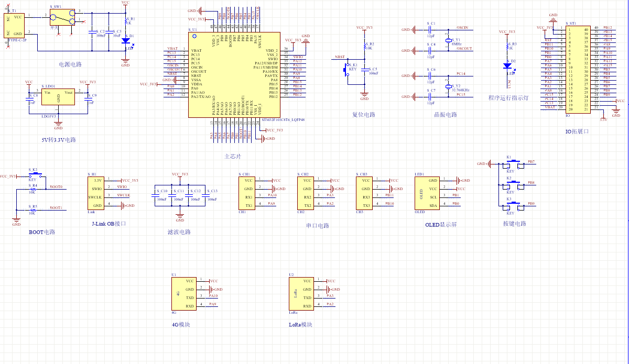Select resistor S_R5 10K in BOOT circuit
Screen dimensions: 629x364
point(34,210)
